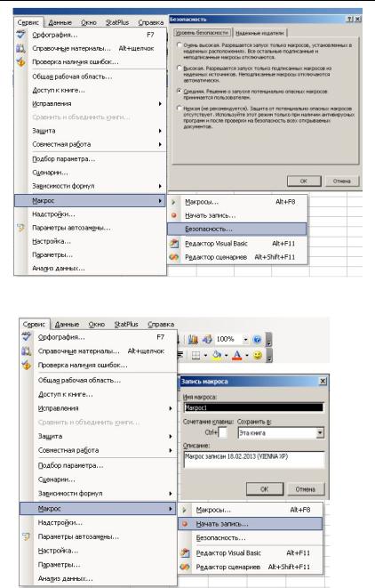Click the green Макросы play icon beside the Безопасность dialog

click(x=173, y=202)
